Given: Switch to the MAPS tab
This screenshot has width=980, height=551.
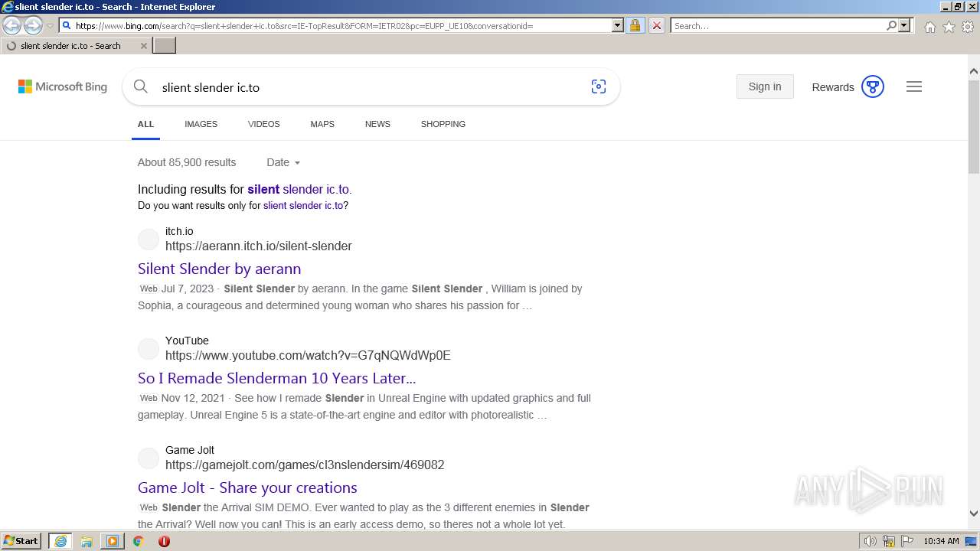Looking at the screenshot, I should click(x=322, y=124).
